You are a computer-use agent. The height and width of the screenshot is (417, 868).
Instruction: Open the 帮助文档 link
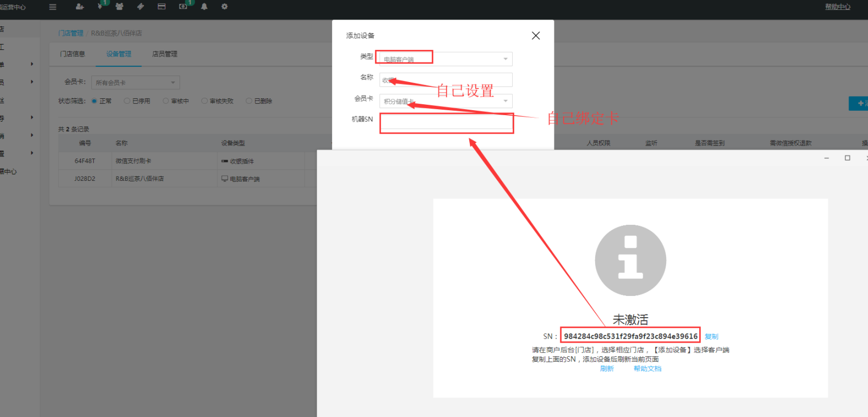[648, 369]
